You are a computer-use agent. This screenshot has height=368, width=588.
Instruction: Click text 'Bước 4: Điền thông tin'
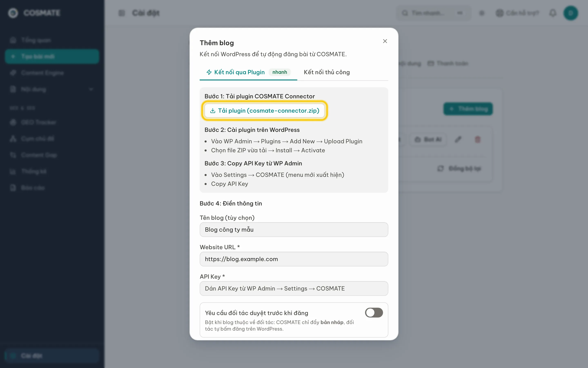coord(231,203)
